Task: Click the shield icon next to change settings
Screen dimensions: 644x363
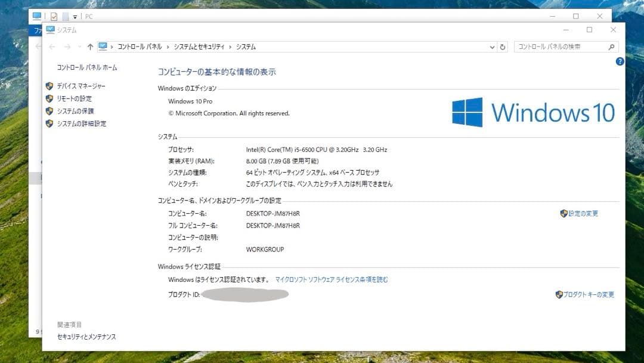Action: point(564,213)
